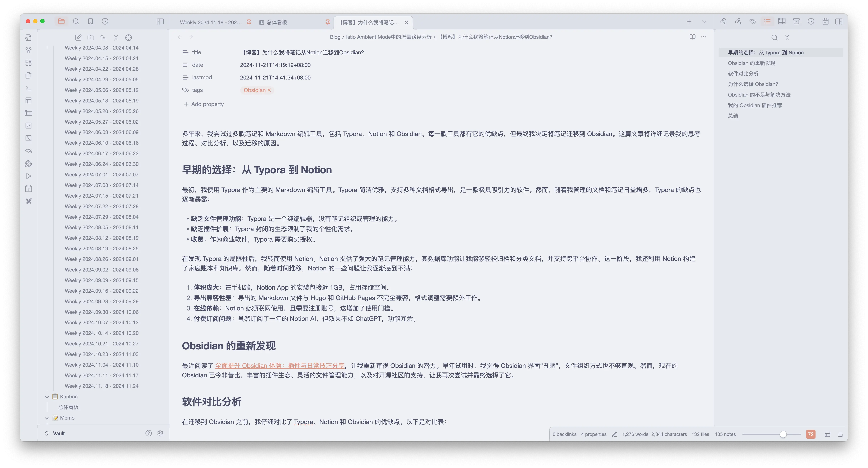Collapse the Kanban folder

point(47,397)
